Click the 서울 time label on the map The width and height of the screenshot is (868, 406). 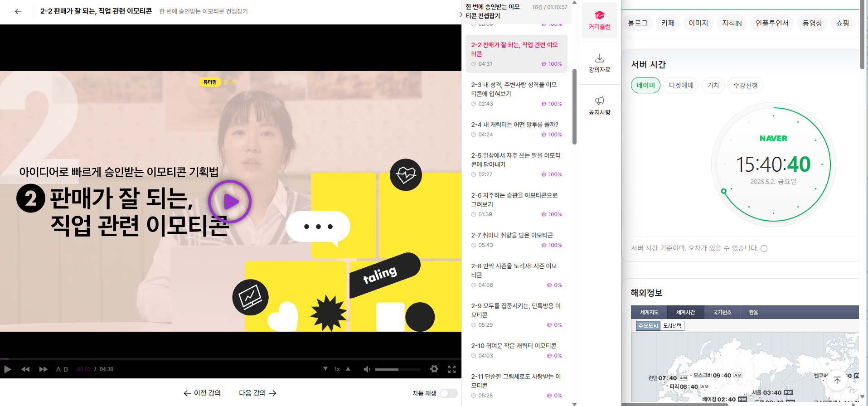click(772, 392)
